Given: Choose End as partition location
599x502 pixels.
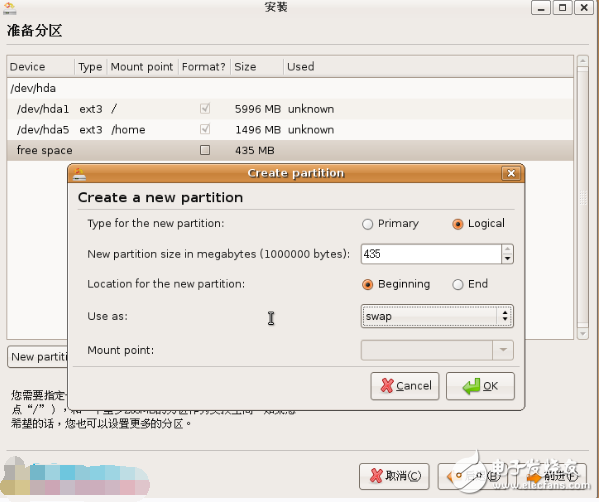Looking at the screenshot, I should [457, 285].
